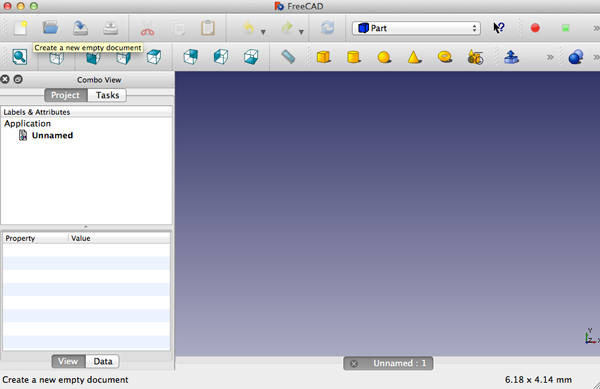Screen dimensions: 600x389
Task: Click the 6.18 x 4.14 mm dimension readout
Action: point(538,380)
